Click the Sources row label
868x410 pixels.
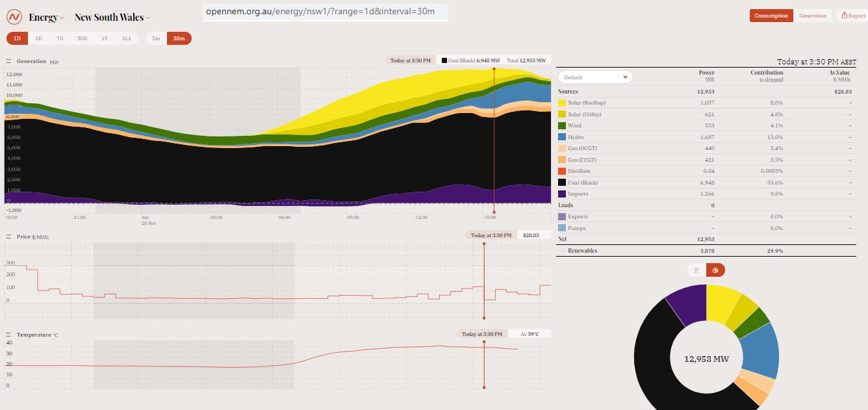tap(568, 92)
